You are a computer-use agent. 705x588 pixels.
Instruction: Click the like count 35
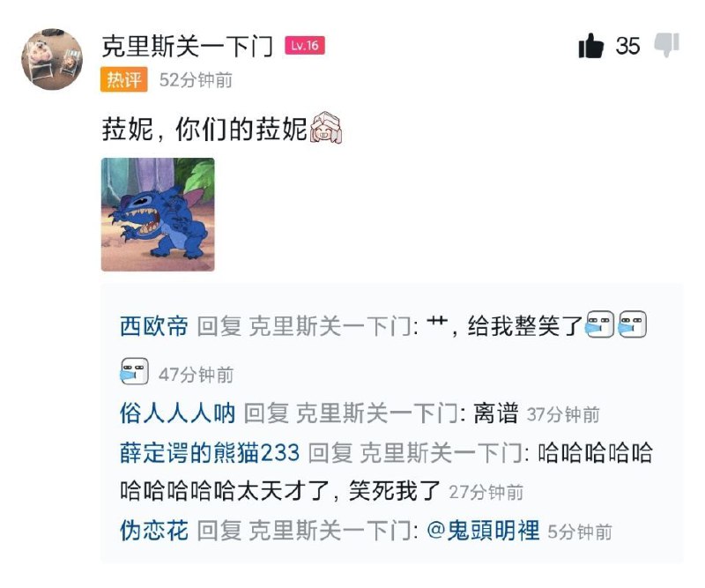click(x=627, y=46)
